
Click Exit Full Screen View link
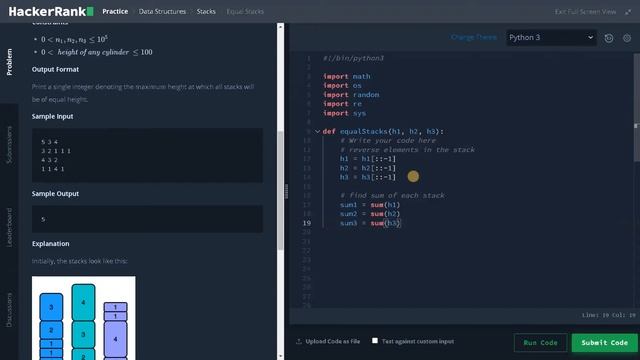pyautogui.click(x=585, y=12)
